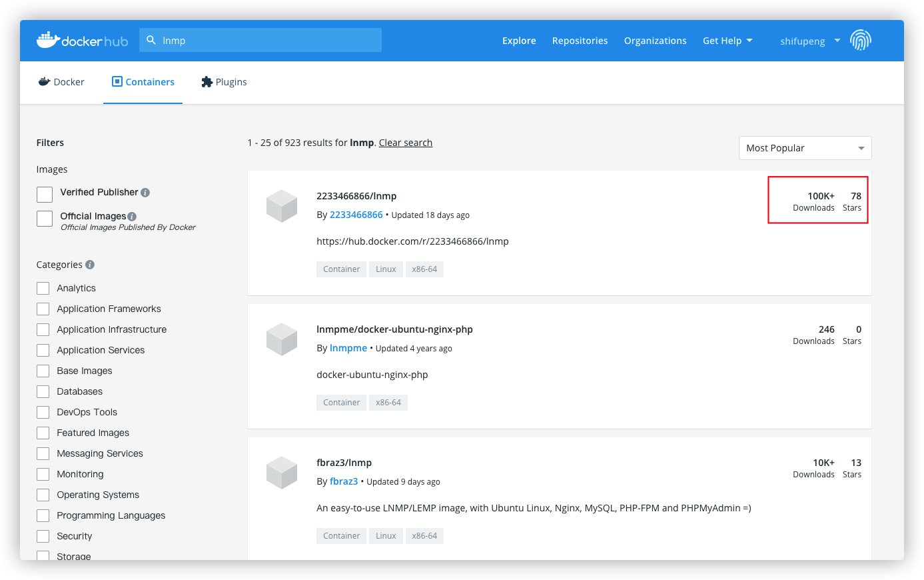This screenshot has height=580, width=924.
Task: Open the 2233466866/lnmp repository title
Action: (x=356, y=196)
